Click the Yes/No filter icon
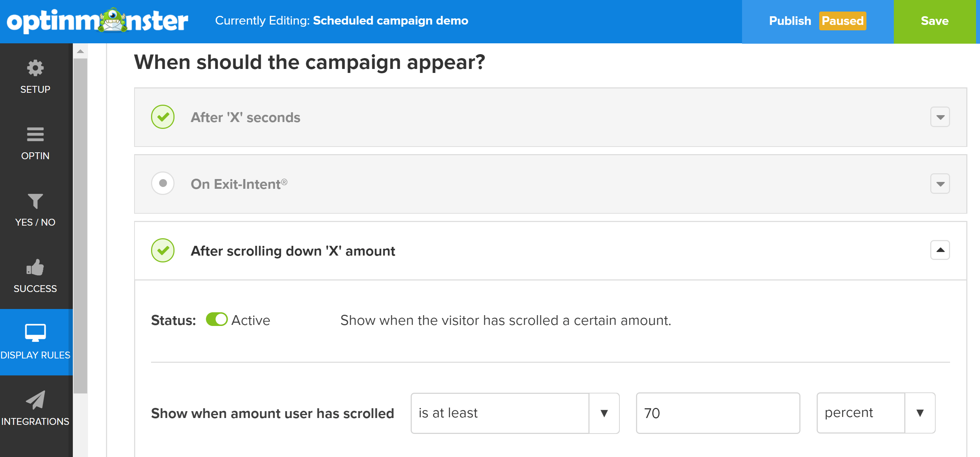The image size is (980, 457). 35,201
